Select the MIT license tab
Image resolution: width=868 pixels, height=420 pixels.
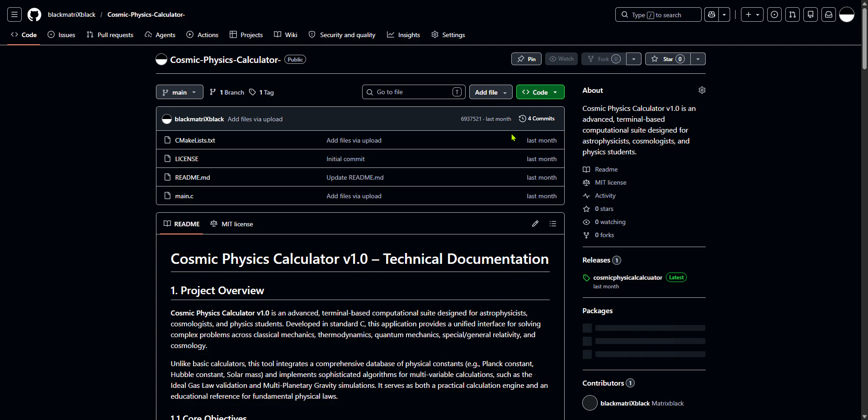tap(232, 224)
